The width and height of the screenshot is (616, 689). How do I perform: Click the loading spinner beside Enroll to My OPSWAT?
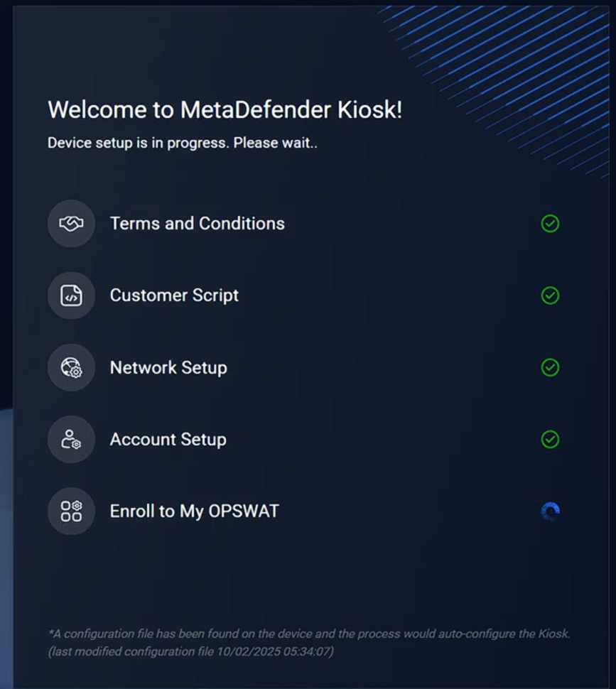tap(550, 511)
